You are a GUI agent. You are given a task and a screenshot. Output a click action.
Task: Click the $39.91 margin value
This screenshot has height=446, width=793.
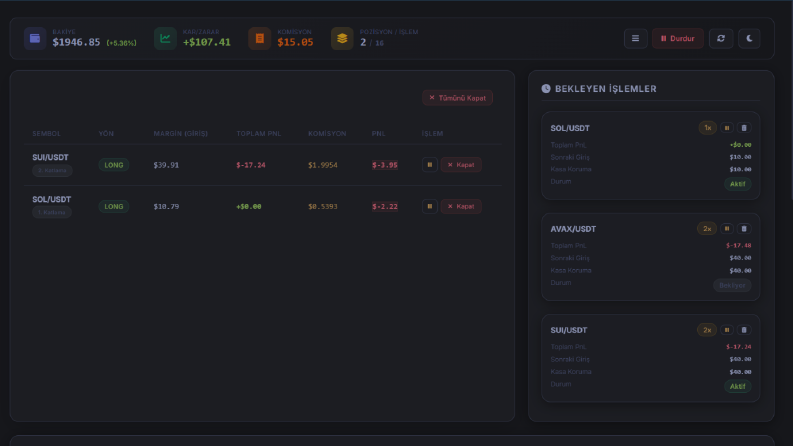166,165
